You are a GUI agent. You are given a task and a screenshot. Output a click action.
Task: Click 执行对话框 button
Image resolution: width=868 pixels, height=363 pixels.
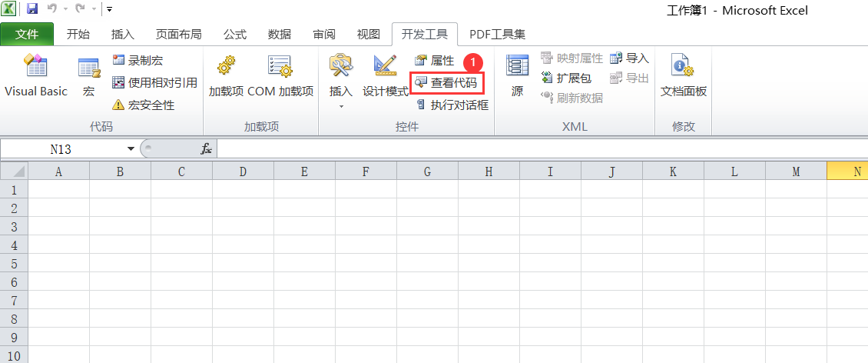(x=452, y=105)
